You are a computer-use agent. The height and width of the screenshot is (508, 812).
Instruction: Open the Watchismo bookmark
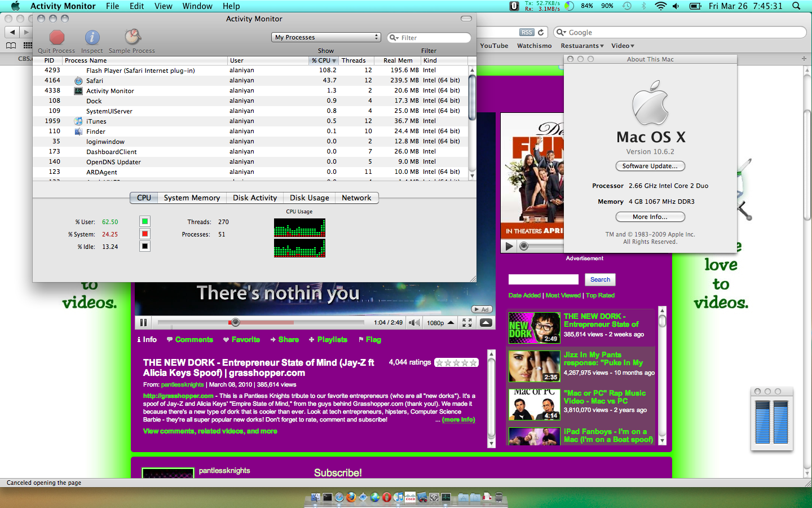pos(535,46)
